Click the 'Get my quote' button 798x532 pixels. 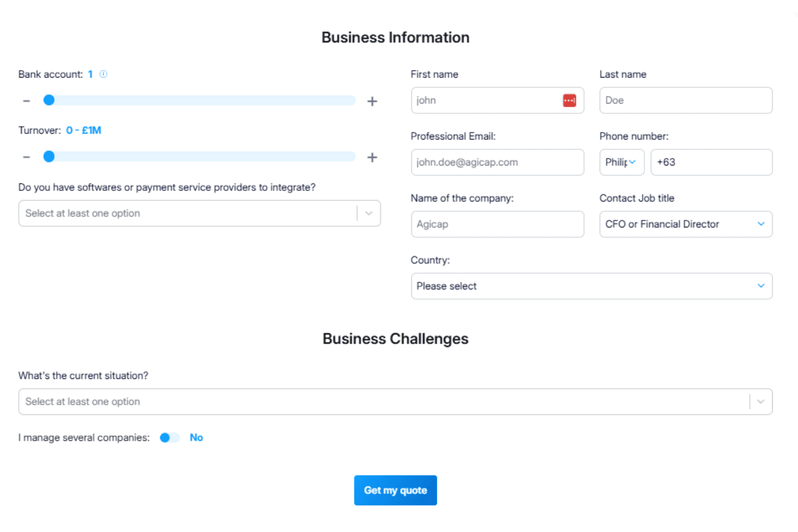(x=395, y=490)
